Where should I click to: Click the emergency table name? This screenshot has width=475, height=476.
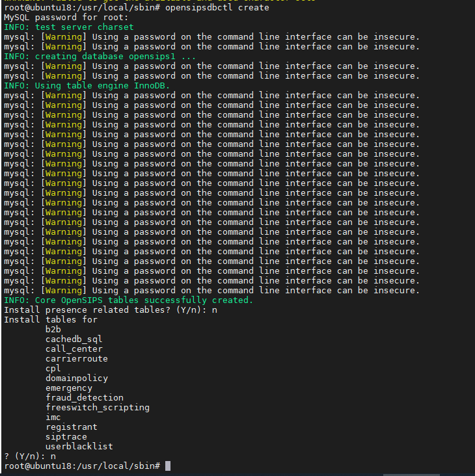68,388
